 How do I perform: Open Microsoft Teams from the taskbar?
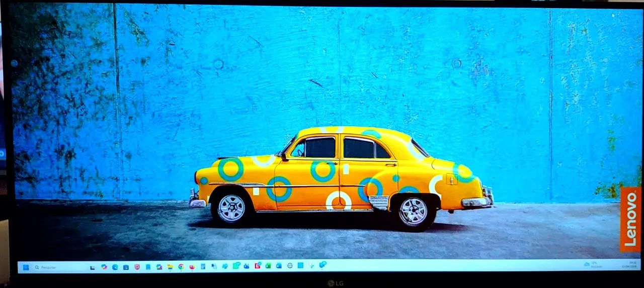coord(246,266)
